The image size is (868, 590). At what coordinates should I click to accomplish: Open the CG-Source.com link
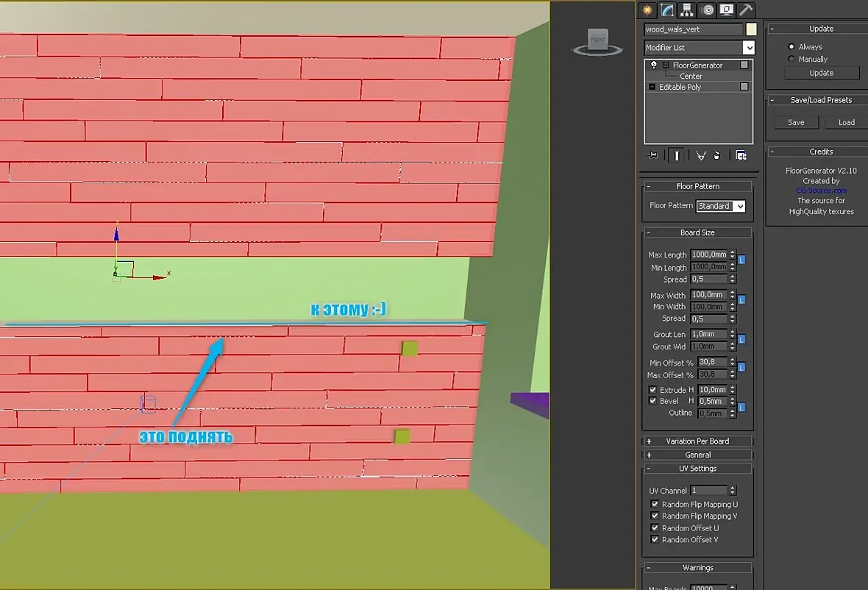coord(821,191)
